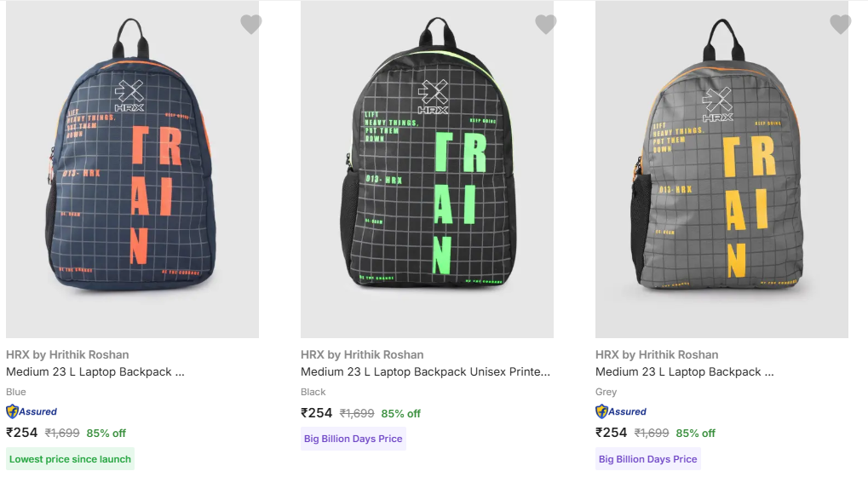Open the grey backpack's product title link

click(x=684, y=372)
